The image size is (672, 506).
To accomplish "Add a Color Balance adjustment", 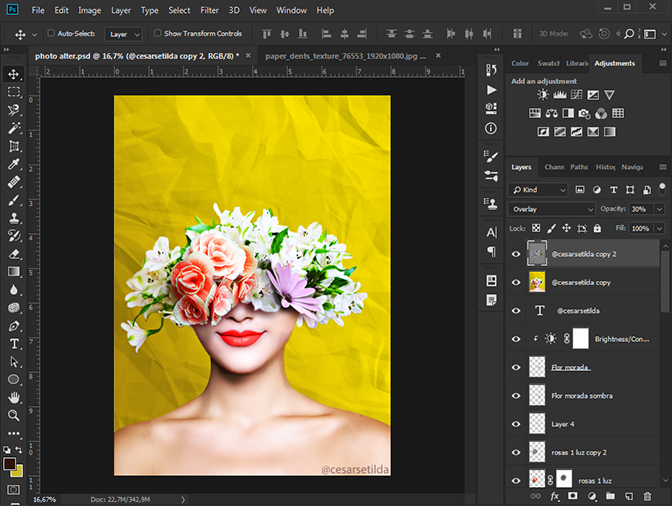I will (x=552, y=114).
